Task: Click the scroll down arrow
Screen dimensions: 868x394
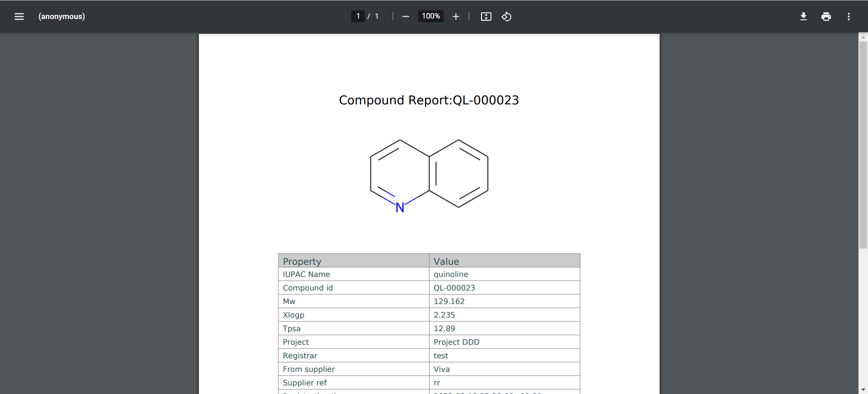Action: click(x=863, y=389)
